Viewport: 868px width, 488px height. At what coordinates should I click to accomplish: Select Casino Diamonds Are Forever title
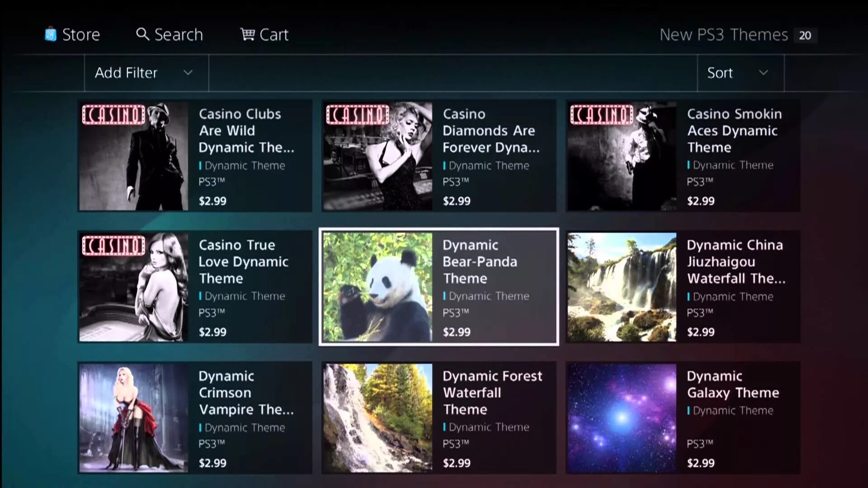pyautogui.click(x=491, y=131)
